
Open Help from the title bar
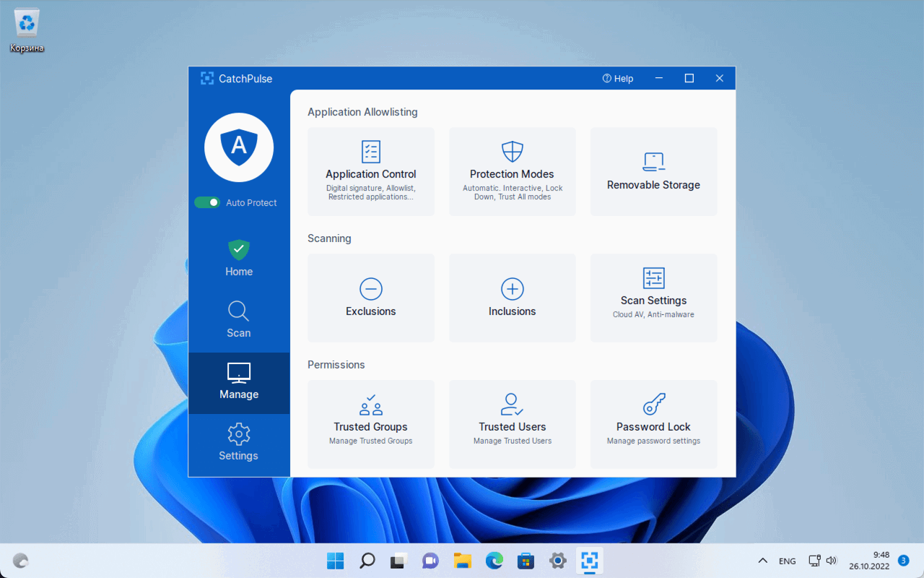pos(618,79)
